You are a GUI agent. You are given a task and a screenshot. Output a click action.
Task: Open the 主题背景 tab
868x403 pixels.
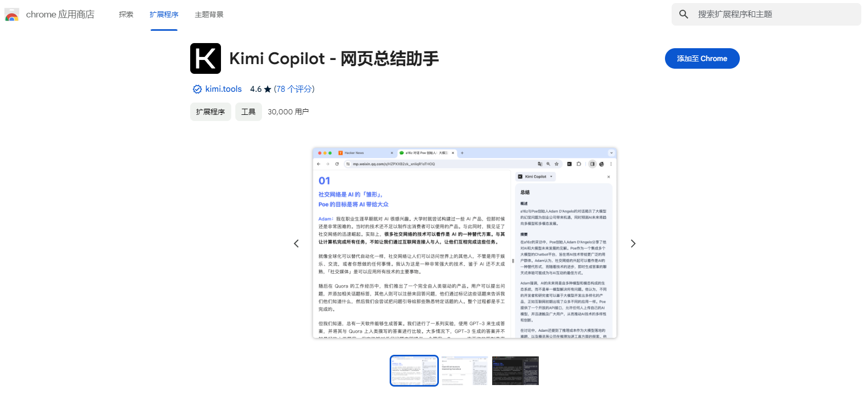pos(209,14)
